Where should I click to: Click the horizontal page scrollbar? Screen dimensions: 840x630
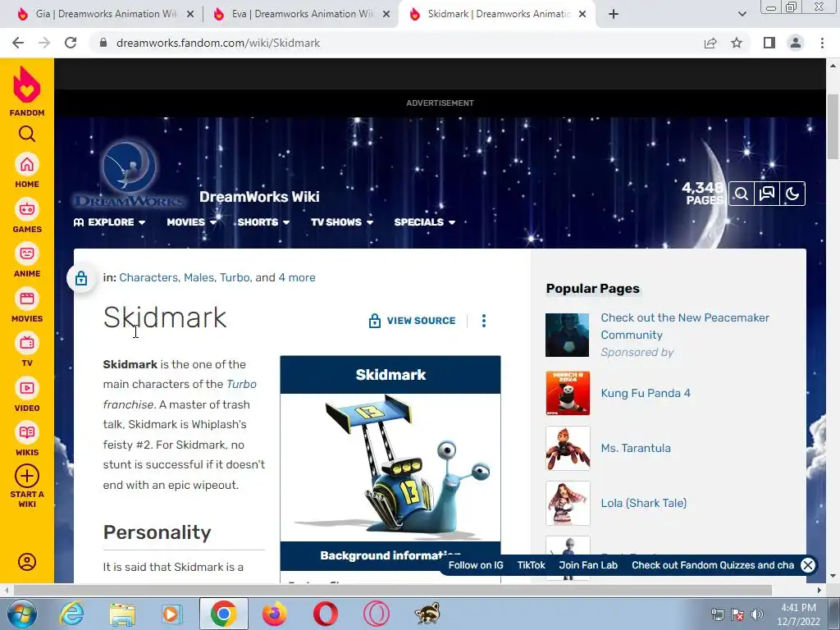point(393,591)
